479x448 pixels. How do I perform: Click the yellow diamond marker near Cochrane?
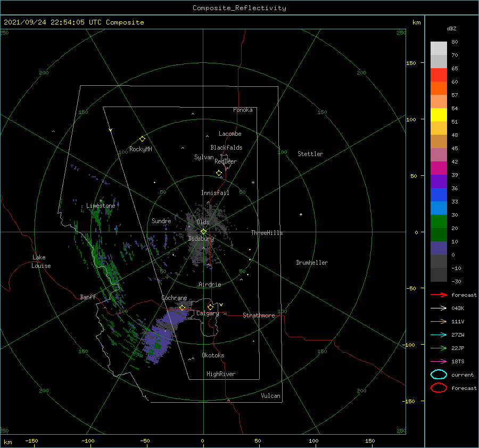182,307
